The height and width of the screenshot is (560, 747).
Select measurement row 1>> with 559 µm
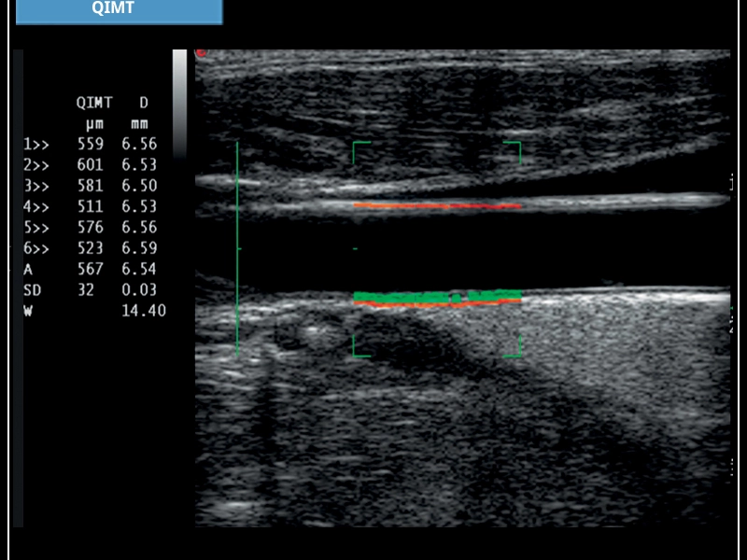point(90,144)
